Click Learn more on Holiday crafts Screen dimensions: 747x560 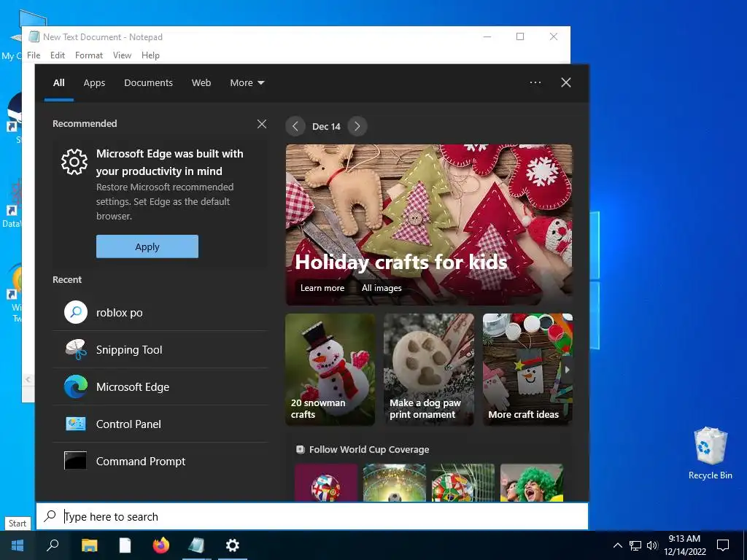click(322, 288)
